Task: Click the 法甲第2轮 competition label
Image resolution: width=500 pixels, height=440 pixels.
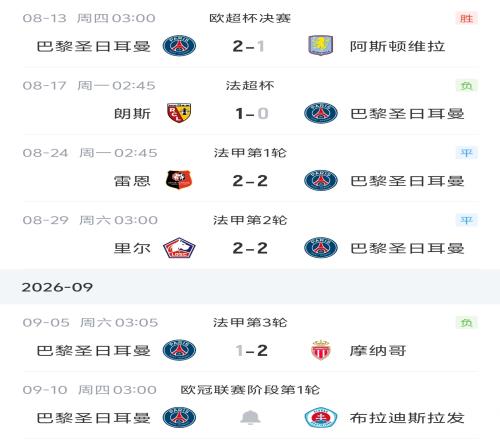Action: [250, 220]
